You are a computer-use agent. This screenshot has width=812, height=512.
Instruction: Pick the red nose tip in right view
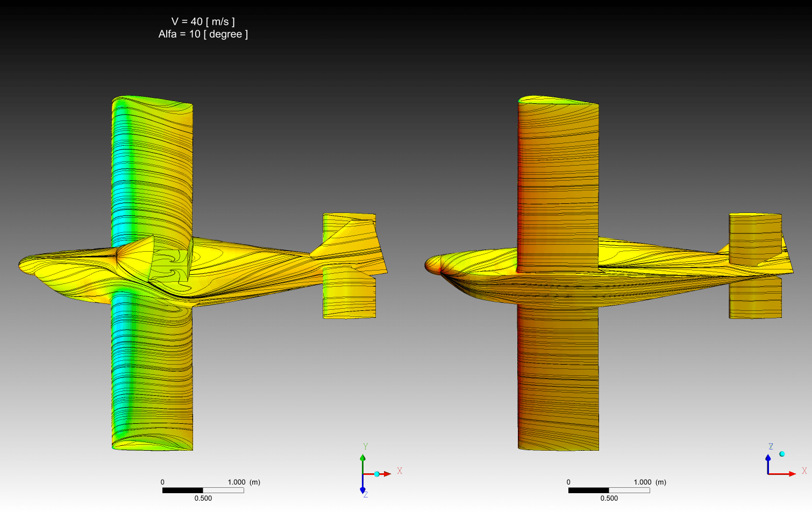coord(430,264)
